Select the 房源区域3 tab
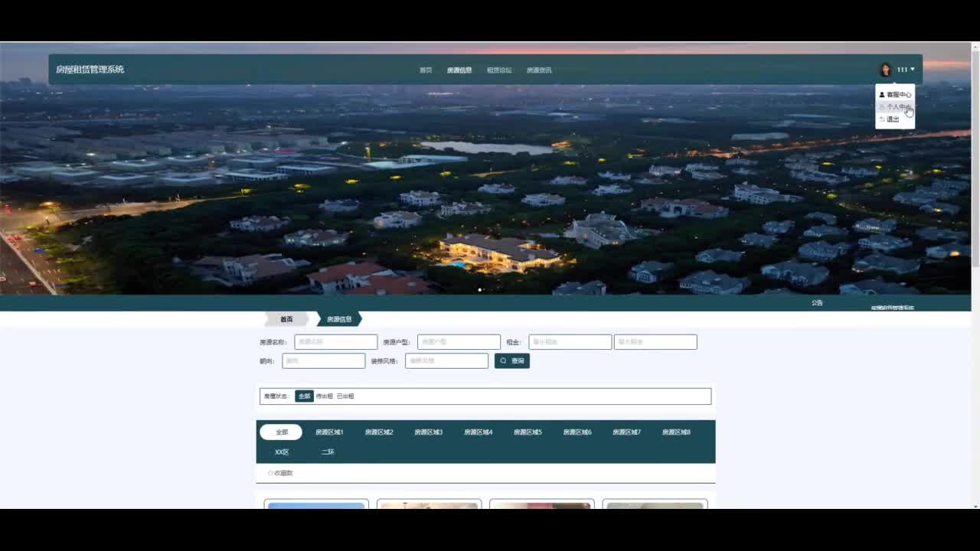Viewport: 980px width, 551px height. [x=429, y=432]
